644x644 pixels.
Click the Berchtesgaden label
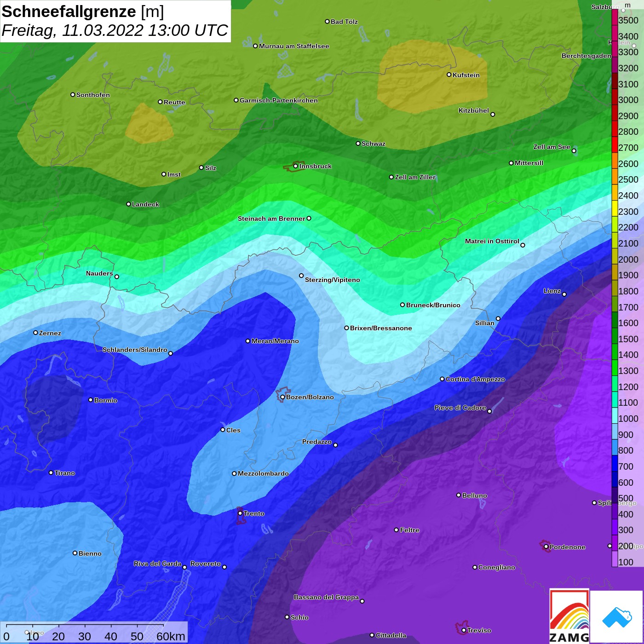[586, 56]
